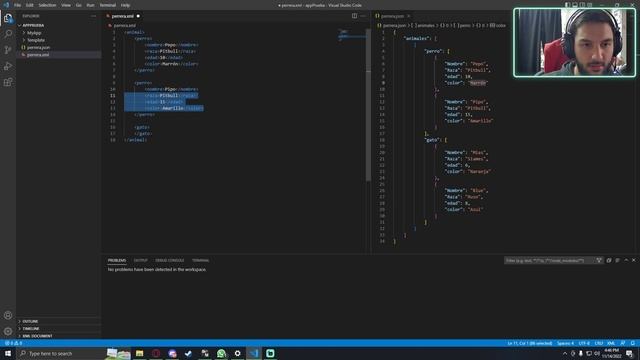
Task: Expand the MyApp folder
Action: click(x=58, y=33)
